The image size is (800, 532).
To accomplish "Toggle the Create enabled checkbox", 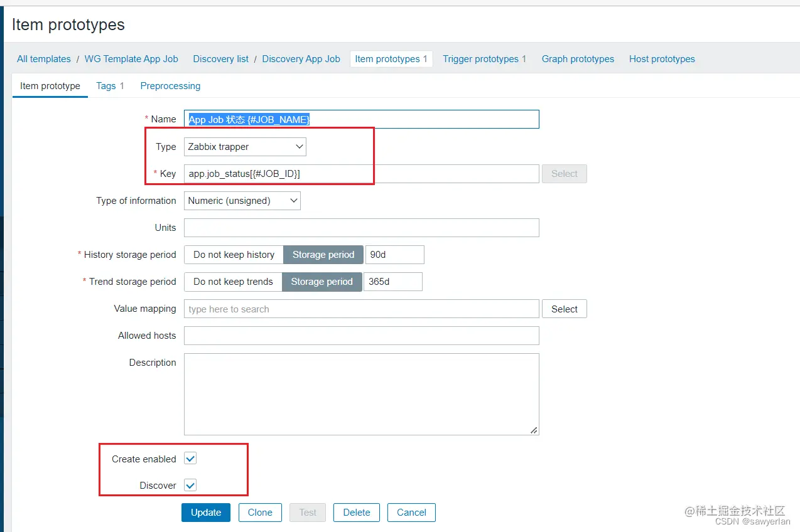I will (190, 459).
